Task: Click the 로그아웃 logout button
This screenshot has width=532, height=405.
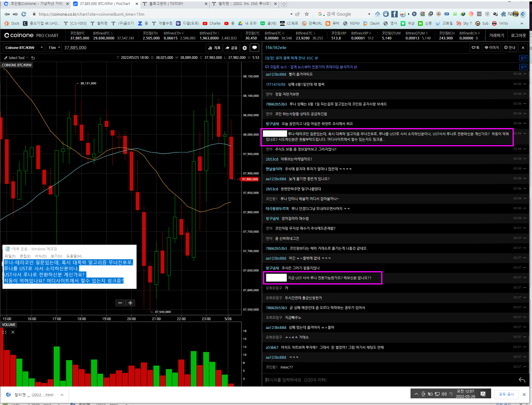Action: [x=518, y=35]
